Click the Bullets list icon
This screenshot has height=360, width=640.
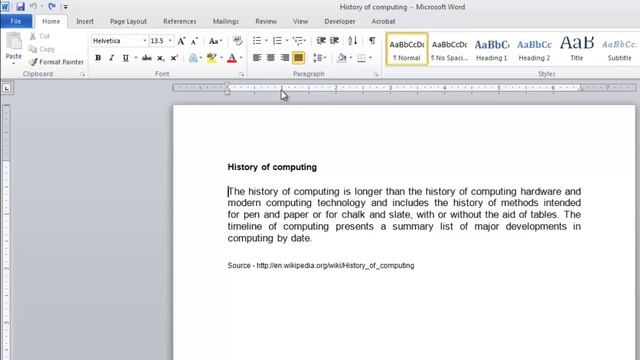pos(257,40)
